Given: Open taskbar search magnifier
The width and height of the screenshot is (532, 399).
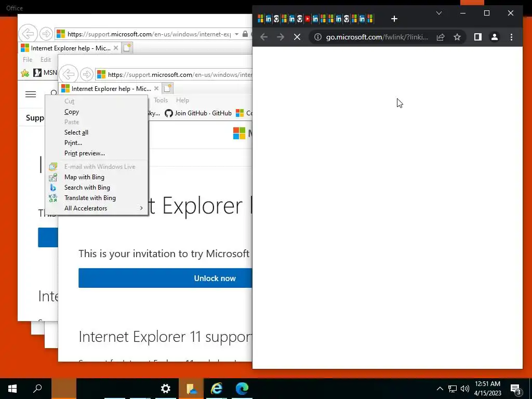Looking at the screenshot, I should pyautogui.click(x=37, y=389).
